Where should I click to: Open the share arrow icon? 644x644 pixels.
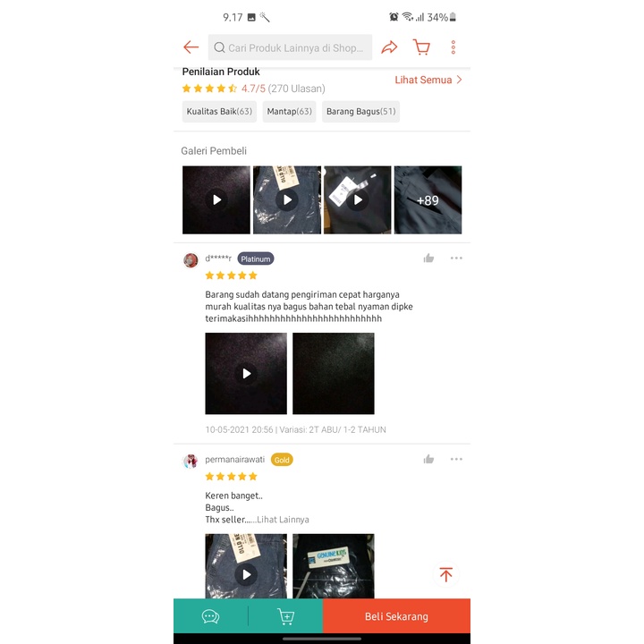pyautogui.click(x=389, y=47)
